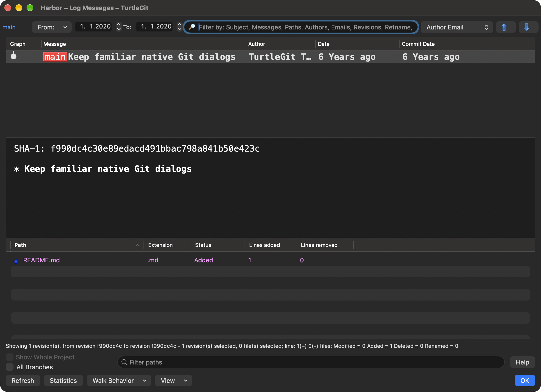Open the Statistics button
The image size is (541, 392).
(x=63, y=380)
